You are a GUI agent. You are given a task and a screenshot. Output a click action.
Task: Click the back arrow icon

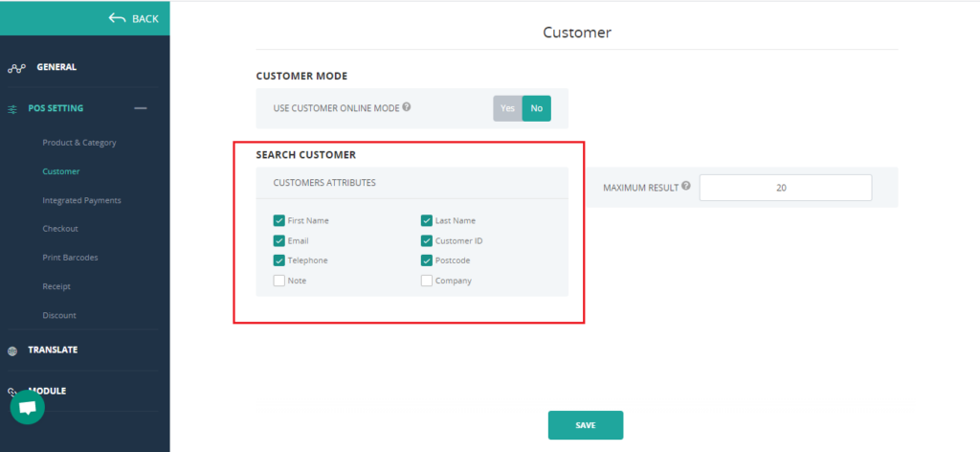pos(118,18)
